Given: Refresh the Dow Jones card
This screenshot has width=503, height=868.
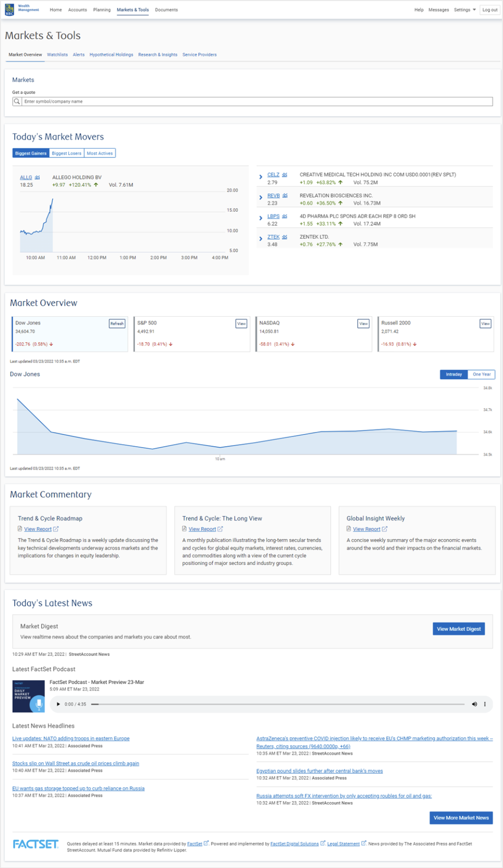Looking at the screenshot, I should 117,324.
